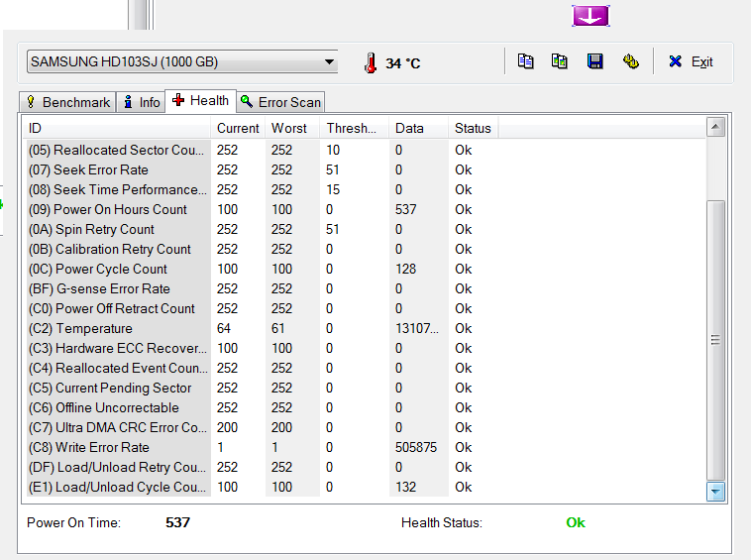Click the 505875 data value

point(416,447)
